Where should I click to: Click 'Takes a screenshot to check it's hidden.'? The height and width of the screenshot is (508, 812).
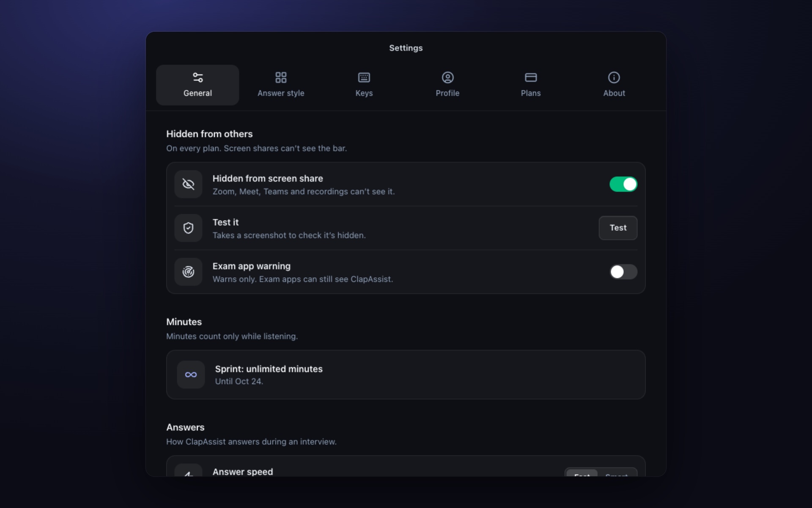coord(289,235)
